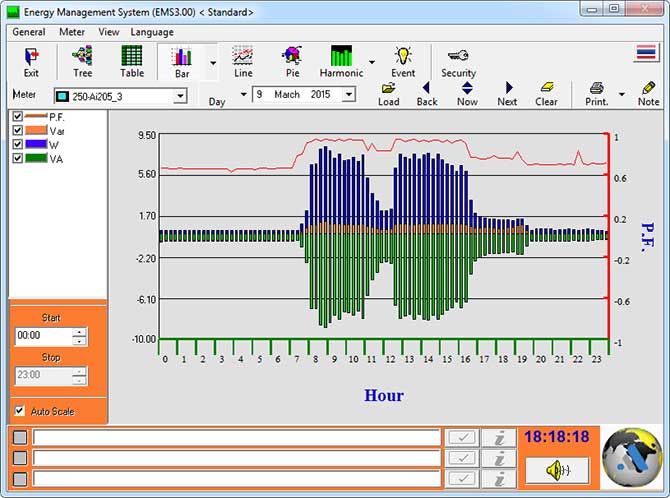
Task: Click the Var orange color swatch
Action: (36, 130)
